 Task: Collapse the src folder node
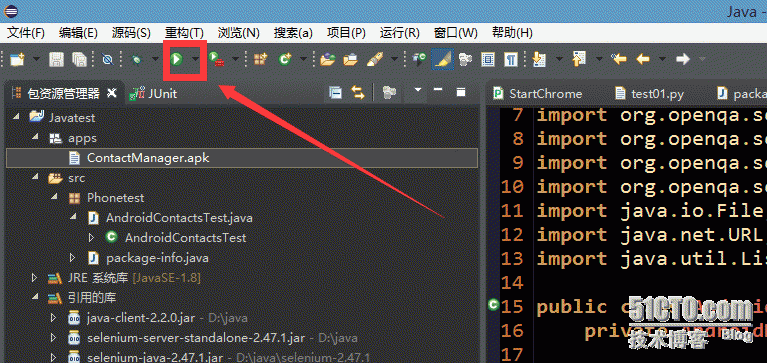click(x=35, y=178)
